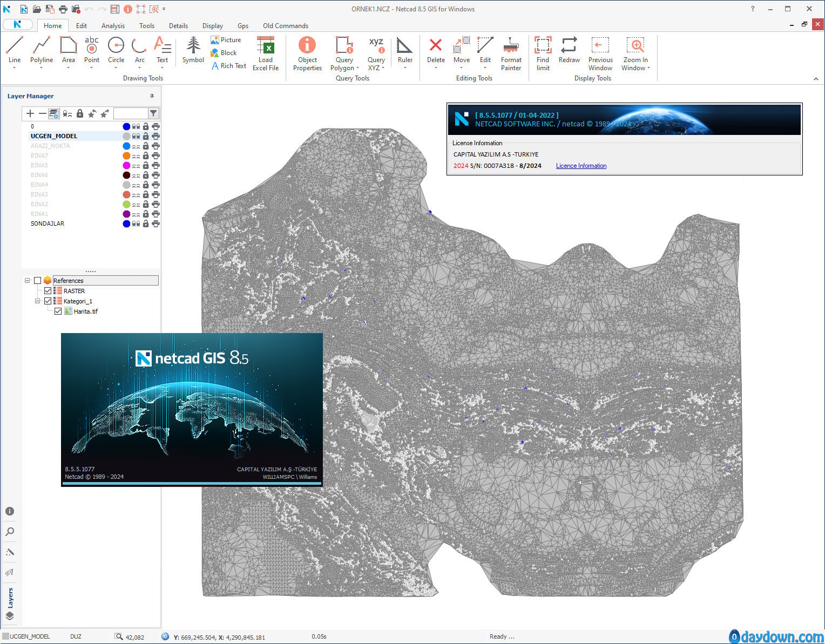Open the Licence Information link
The image size is (825, 644).
(x=581, y=166)
